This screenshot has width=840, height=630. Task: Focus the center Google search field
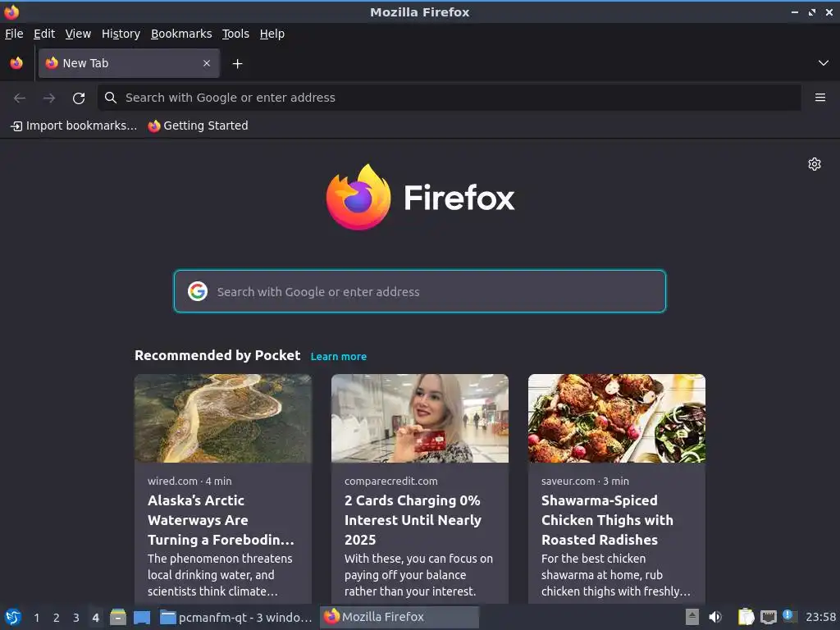click(x=420, y=291)
